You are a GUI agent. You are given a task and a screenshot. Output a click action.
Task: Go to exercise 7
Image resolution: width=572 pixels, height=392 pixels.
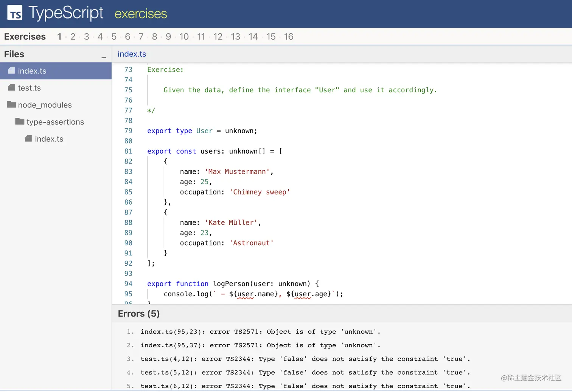point(141,37)
